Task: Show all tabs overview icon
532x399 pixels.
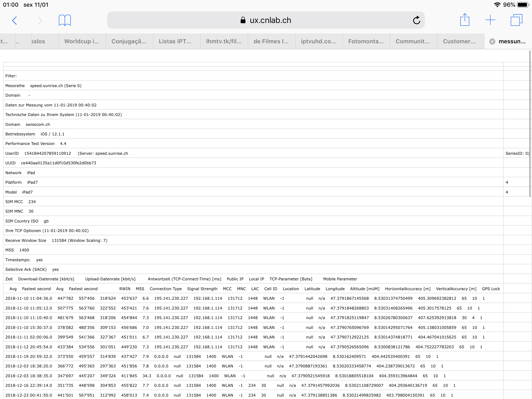Action: click(516, 20)
